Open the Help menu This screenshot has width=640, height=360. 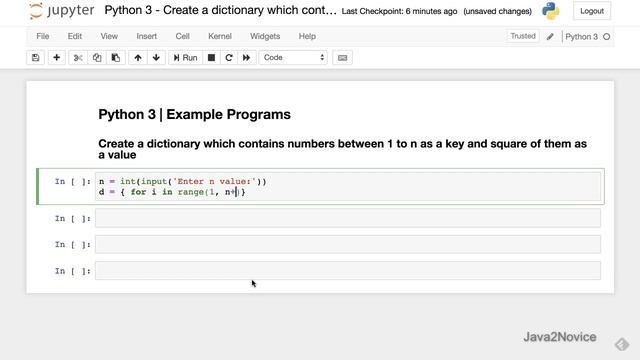click(x=307, y=36)
